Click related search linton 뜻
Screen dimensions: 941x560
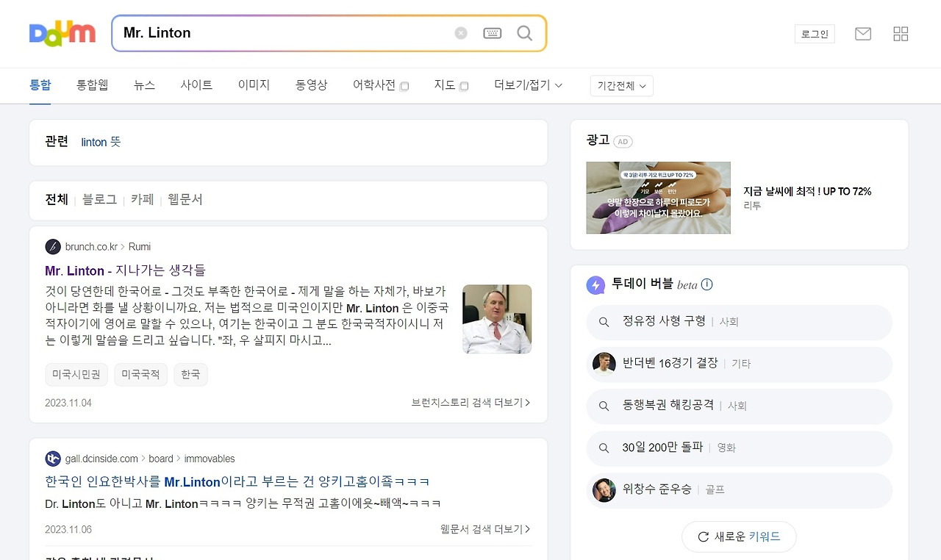(101, 142)
